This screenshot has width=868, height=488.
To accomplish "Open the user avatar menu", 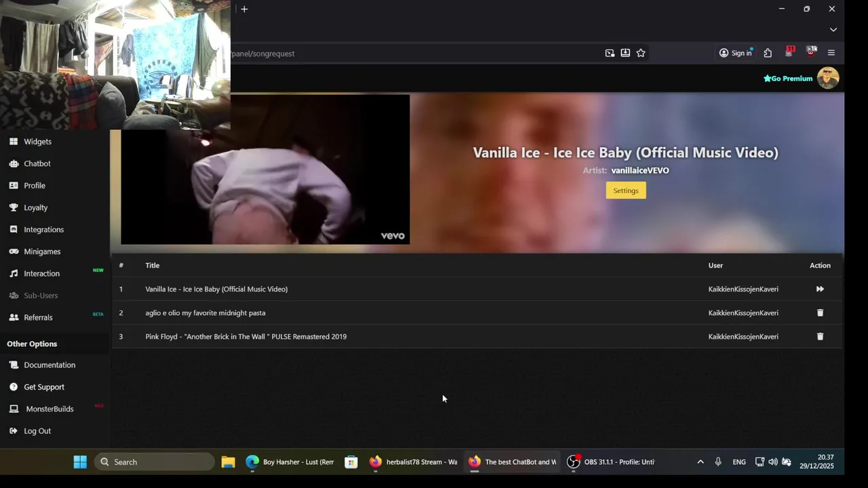I will point(828,78).
